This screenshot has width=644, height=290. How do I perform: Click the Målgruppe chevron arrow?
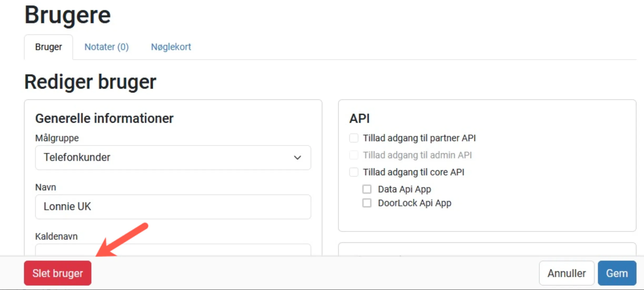(297, 158)
